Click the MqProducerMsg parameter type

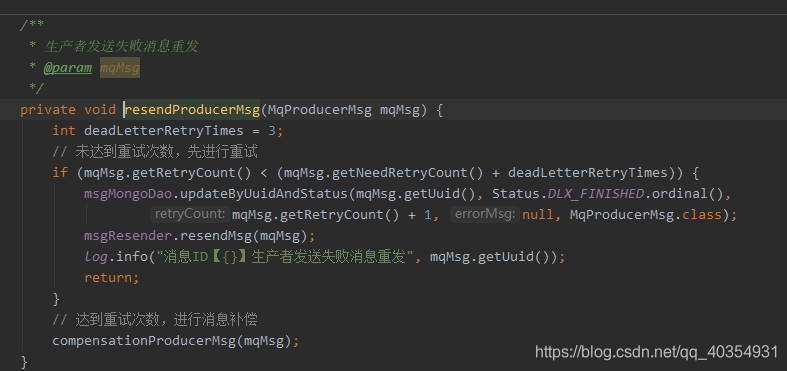(x=320, y=110)
